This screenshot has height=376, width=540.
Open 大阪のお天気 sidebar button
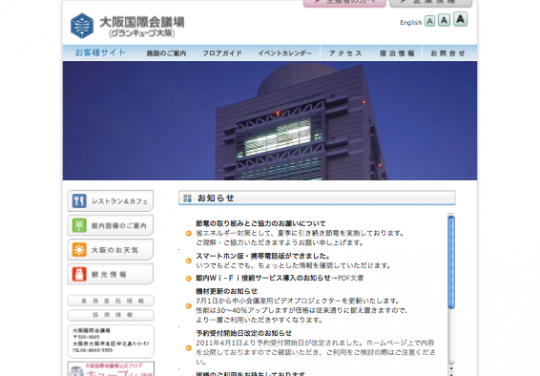coord(111,250)
